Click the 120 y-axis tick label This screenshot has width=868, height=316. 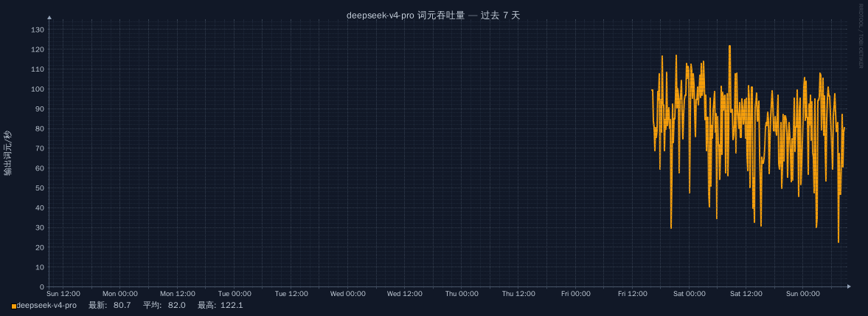[37, 49]
